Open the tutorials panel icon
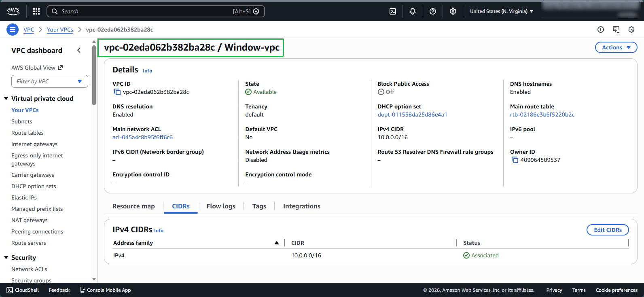The height and width of the screenshot is (297, 644). (x=616, y=30)
